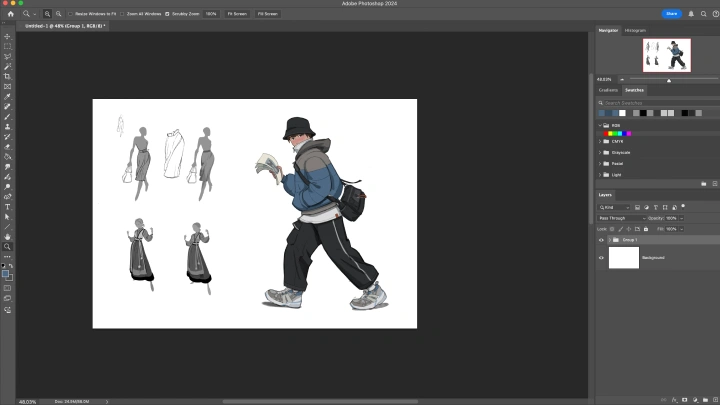The image size is (720, 405).
Task: Choose Zoom Out mode in options bar
Action: [x=58, y=14]
